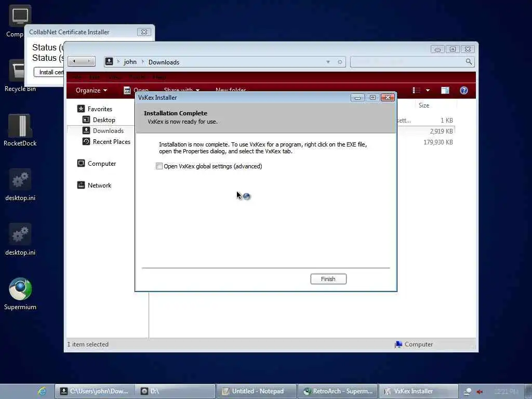Image resolution: width=532 pixels, height=399 pixels.
Task: Click the Explorer Back arrow button
Action: (75, 61)
